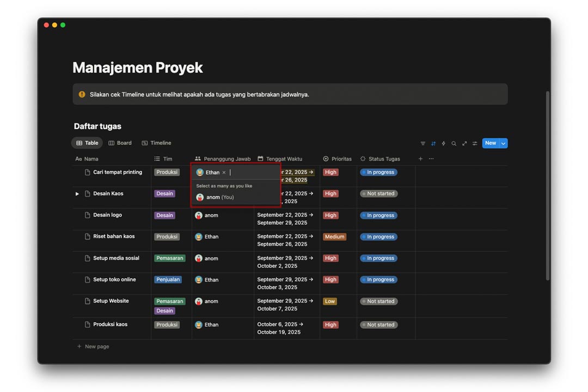Click New page at table bottom

[96, 346]
